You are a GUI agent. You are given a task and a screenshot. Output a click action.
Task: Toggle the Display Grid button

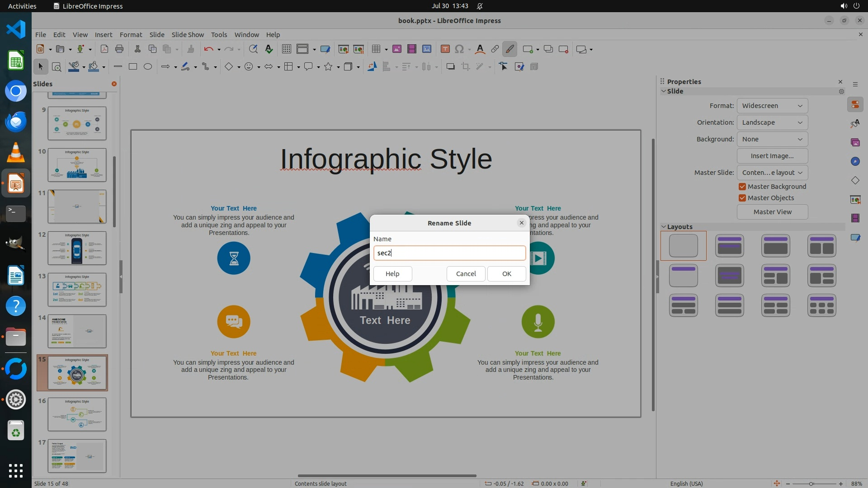[287, 49]
